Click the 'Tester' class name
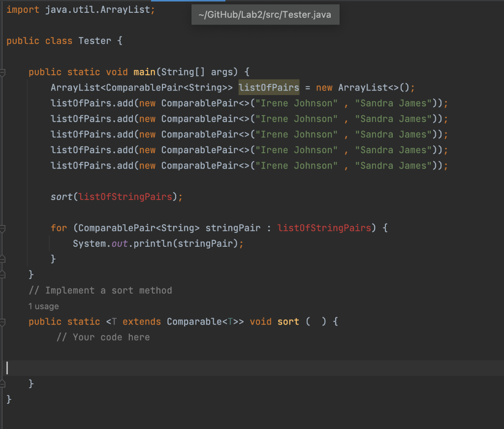504x429 pixels. coord(95,41)
